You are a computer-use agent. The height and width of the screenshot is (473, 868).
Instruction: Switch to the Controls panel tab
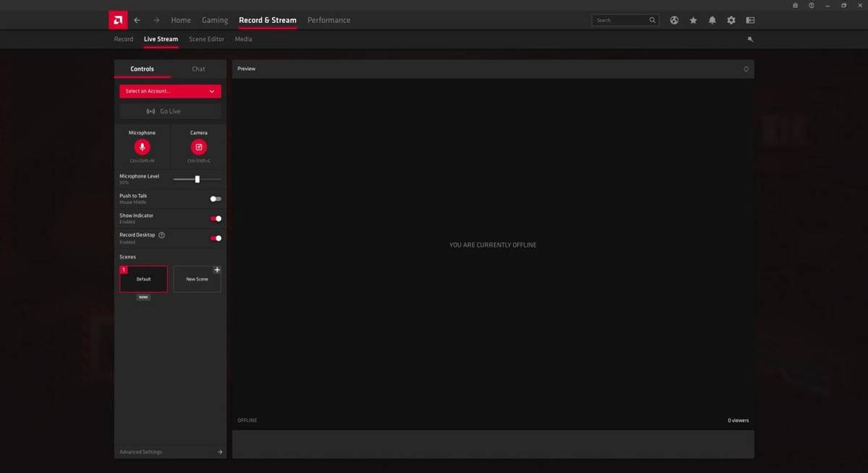[x=142, y=69]
